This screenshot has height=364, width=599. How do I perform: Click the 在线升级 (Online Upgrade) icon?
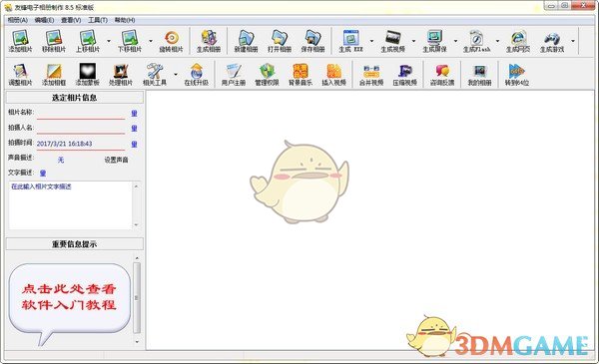point(197,75)
